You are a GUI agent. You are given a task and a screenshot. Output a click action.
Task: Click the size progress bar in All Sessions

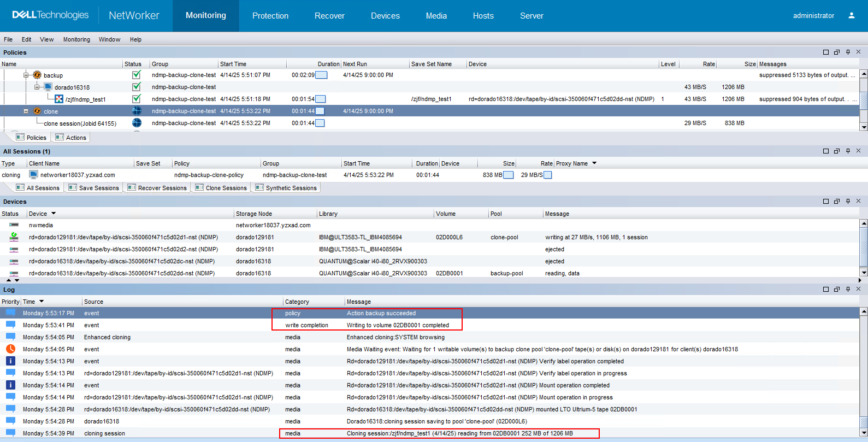point(509,175)
